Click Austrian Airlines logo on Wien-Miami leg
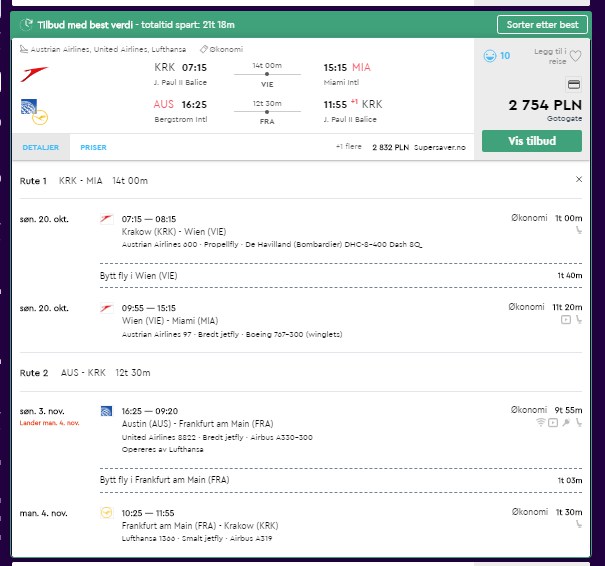This screenshot has height=566, width=605. coord(106,308)
